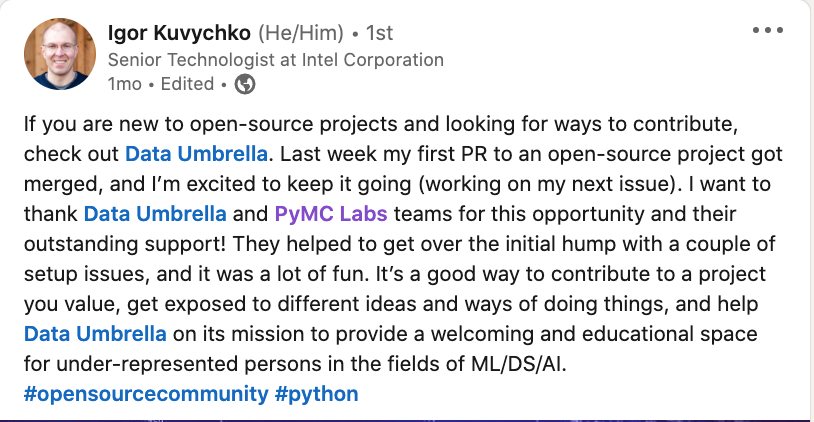Click the globe public visibility icon
Image resolution: width=814 pixels, height=422 pixels.
pos(245,84)
